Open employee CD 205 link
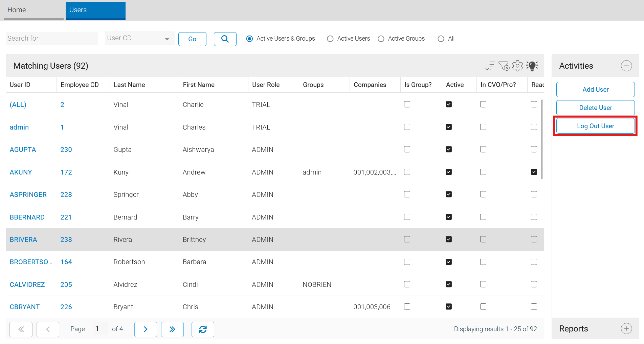The height and width of the screenshot is (344, 644). pyautogui.click(x=66, y=284)
